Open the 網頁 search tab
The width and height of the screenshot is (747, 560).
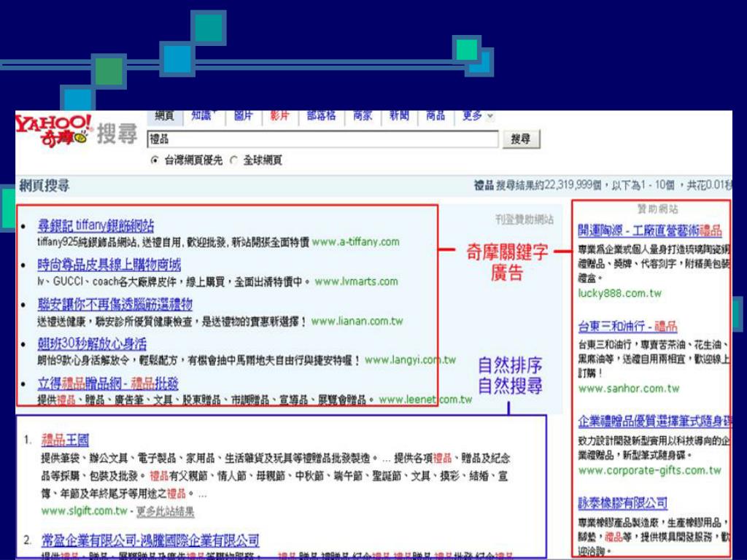164,116
